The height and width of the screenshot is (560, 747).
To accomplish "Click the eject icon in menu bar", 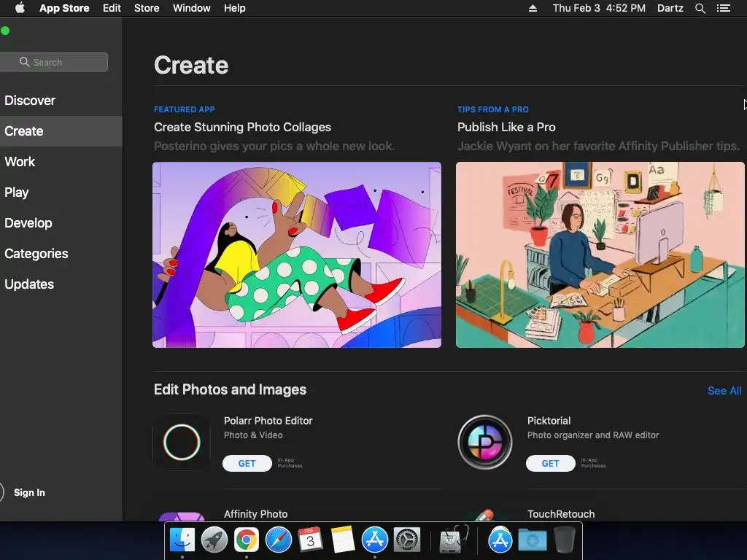I will (x=533, y=8).
